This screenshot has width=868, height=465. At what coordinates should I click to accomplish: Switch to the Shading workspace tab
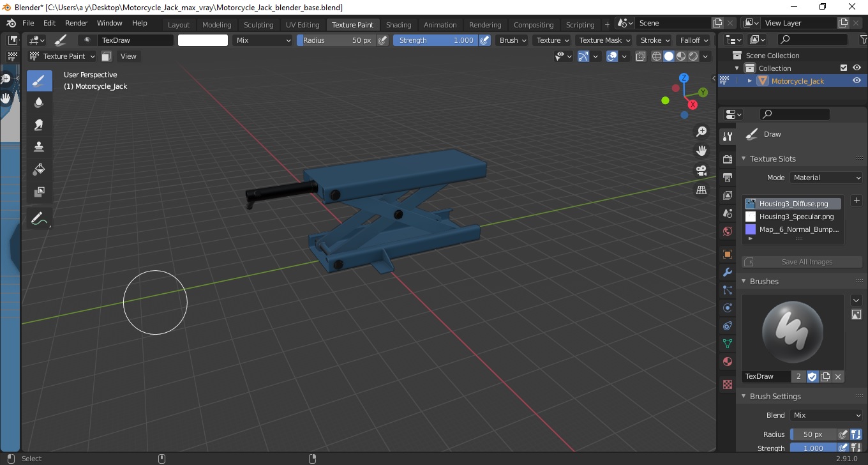pos(398,25)
